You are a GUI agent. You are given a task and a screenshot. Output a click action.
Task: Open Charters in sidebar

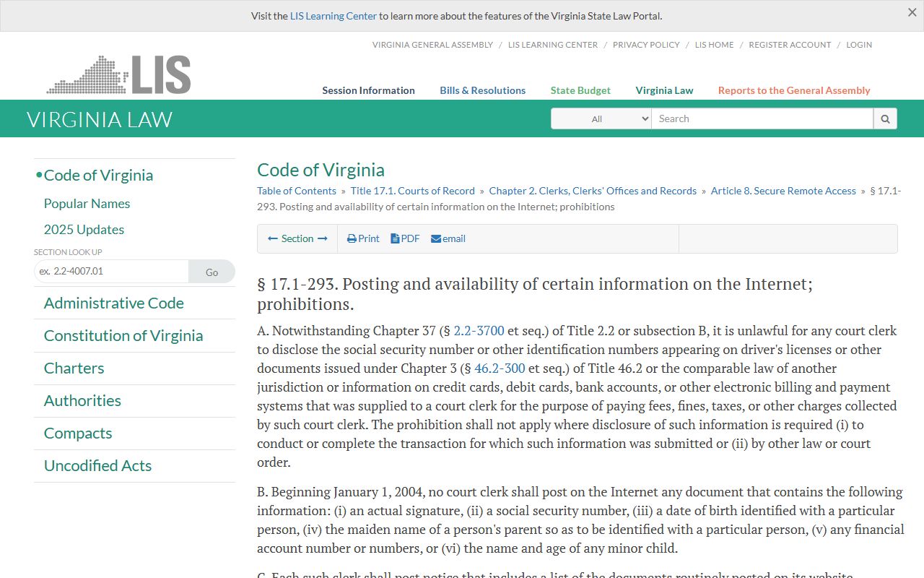pyautogui.click(x=74, y=368)
